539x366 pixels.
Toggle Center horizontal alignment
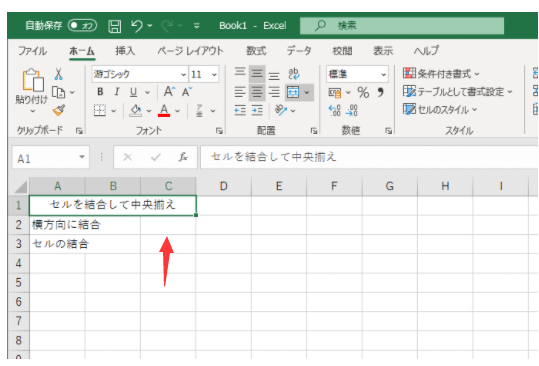click(x=257, y=92)
